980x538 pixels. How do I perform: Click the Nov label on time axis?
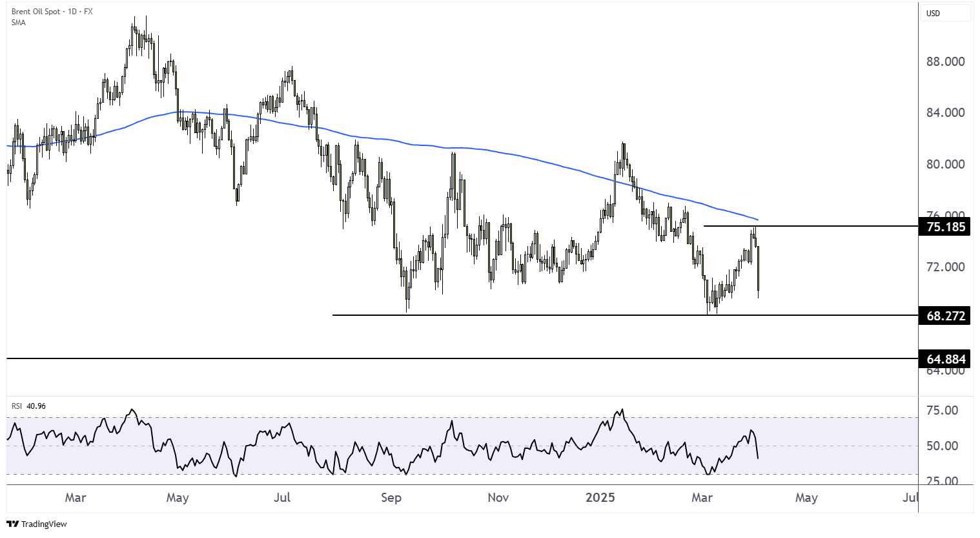[498, 497]
